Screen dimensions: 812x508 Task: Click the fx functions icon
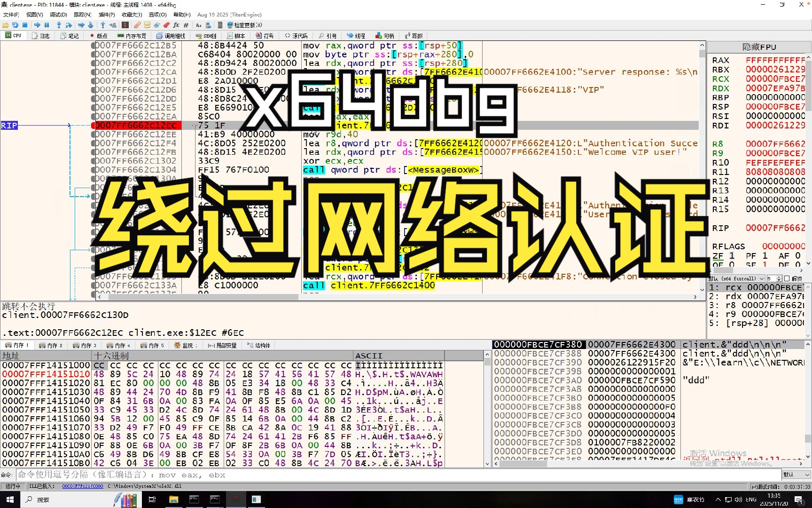(176, 25)
